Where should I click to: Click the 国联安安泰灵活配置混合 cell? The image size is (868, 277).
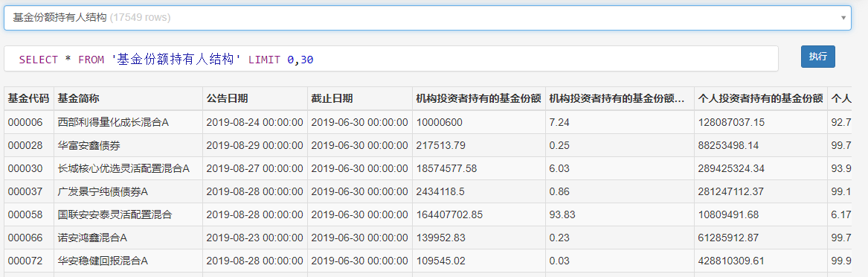point(128,214)
